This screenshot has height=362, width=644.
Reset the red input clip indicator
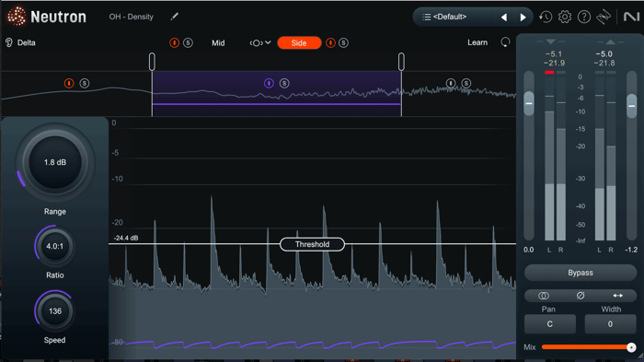click(x=549, y=73)
